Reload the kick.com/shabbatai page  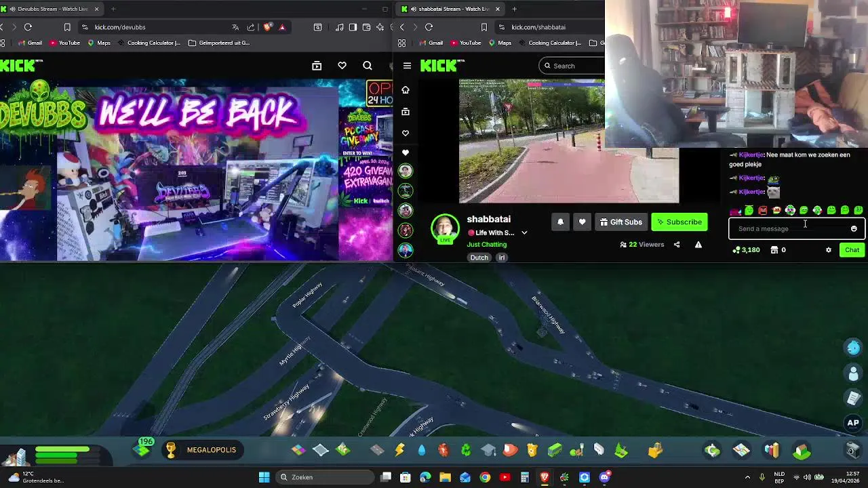point(429,27)
